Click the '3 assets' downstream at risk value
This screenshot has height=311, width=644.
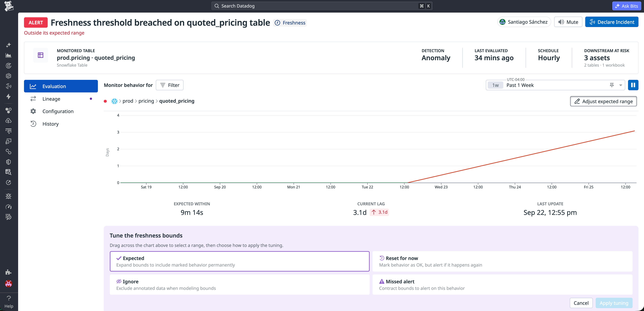click(x=597, y=58)
